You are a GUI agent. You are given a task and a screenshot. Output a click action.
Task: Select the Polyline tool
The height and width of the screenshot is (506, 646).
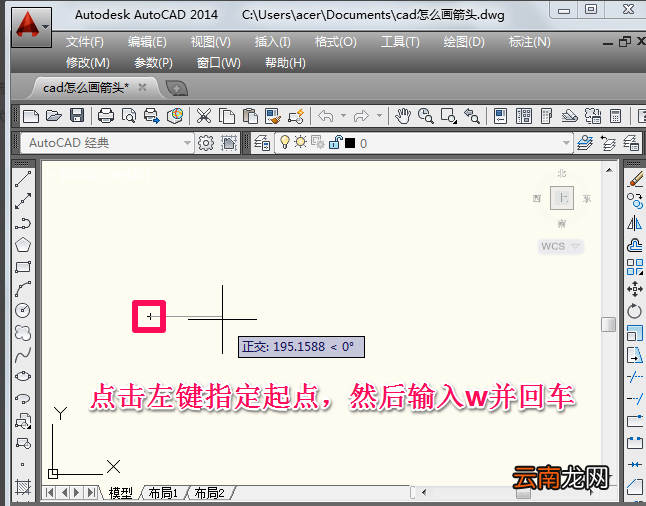click(23, 223)
